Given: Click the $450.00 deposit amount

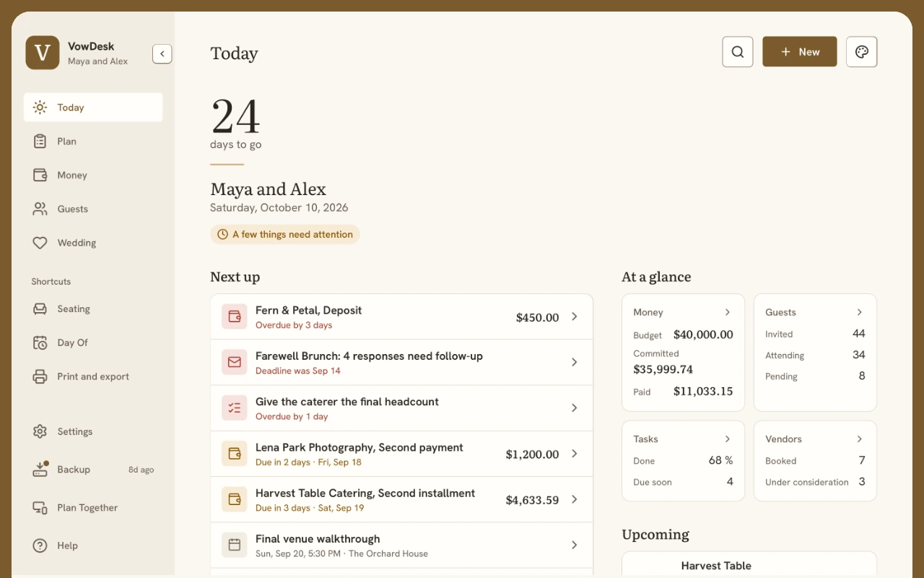Looking at the screenshot, I should point(537,317).
